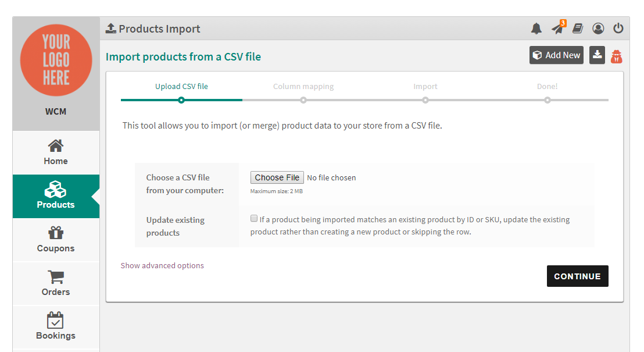Open the user profile icon

click(598, 29)
